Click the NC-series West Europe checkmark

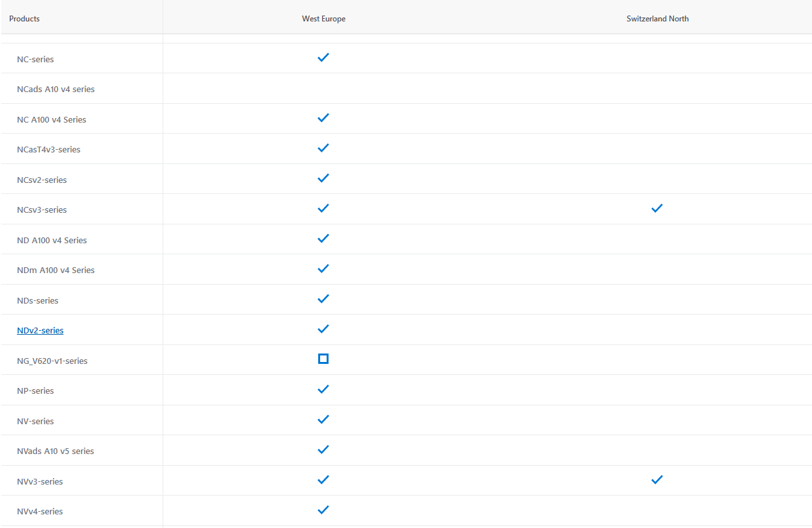click(323, 57)
